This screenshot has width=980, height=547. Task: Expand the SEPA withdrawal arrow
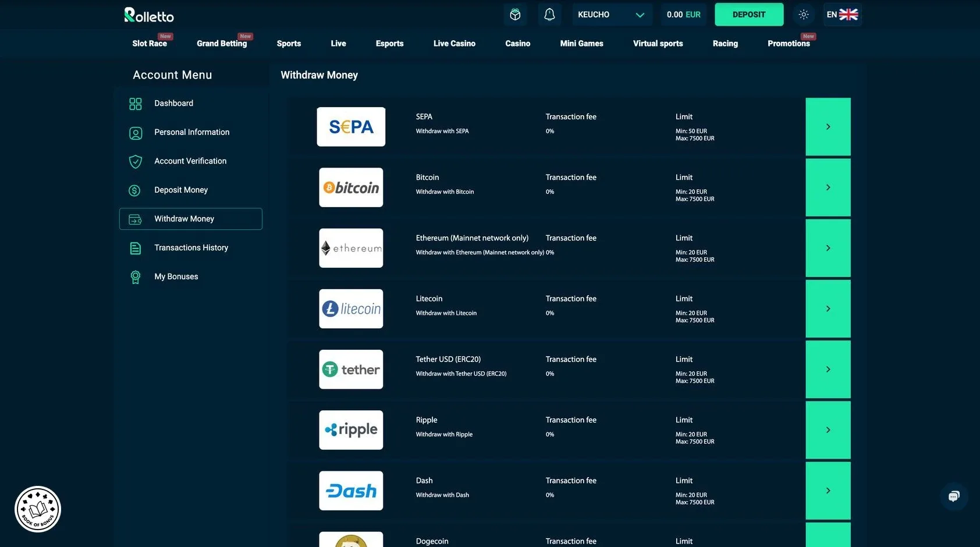828,127
